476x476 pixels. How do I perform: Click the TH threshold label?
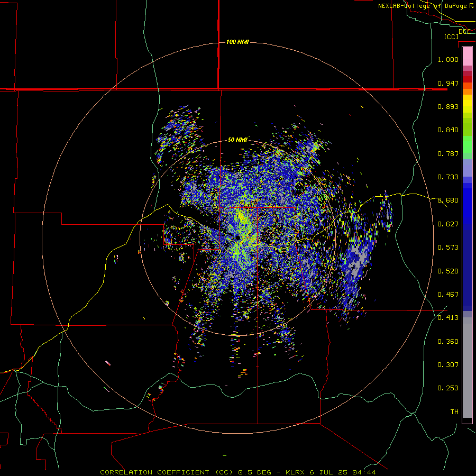click(454, 411)
